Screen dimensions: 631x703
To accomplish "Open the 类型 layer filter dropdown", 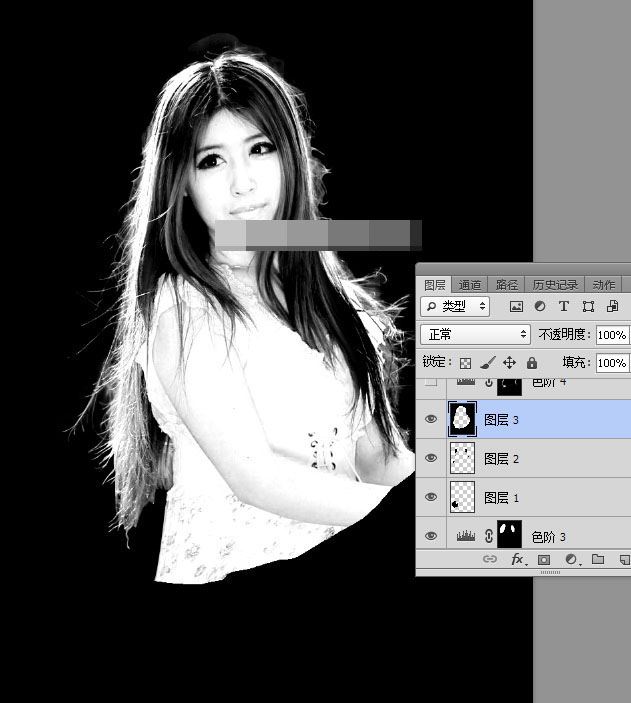I will click(x=456, y=306).
